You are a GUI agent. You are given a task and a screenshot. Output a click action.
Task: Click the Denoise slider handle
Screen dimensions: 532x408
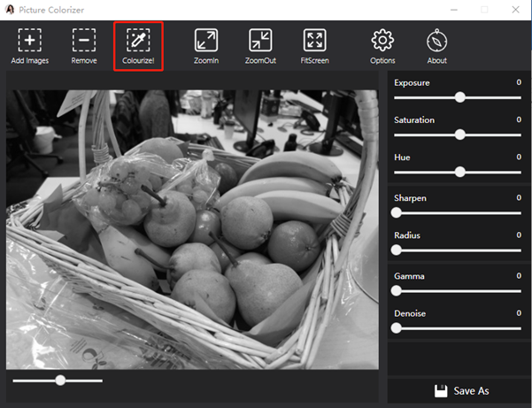coord(397,328)
